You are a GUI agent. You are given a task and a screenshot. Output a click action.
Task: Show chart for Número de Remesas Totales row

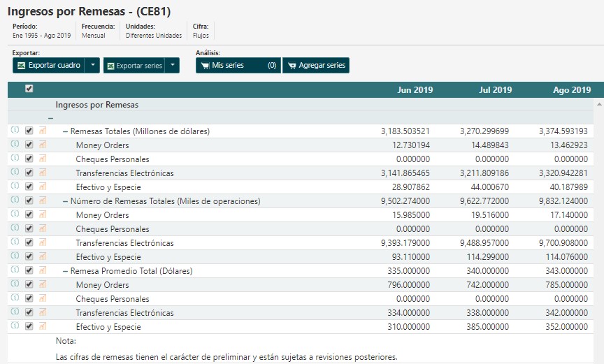pos(42,201)
